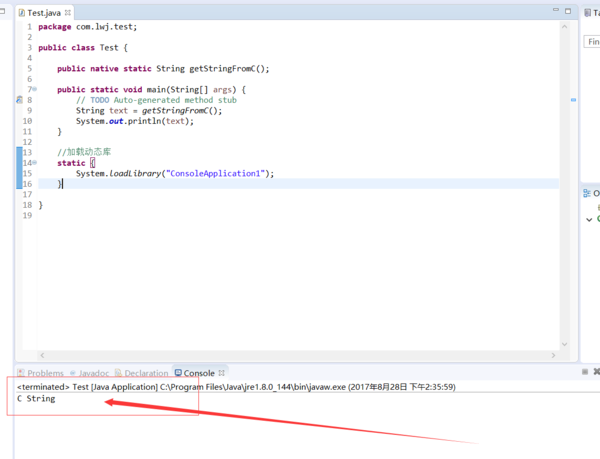Click the horizontal scroll right arrow
Image resolution: width=600 pixels, height=459 pixels.
pyautogui.click(x=553, y=355)
